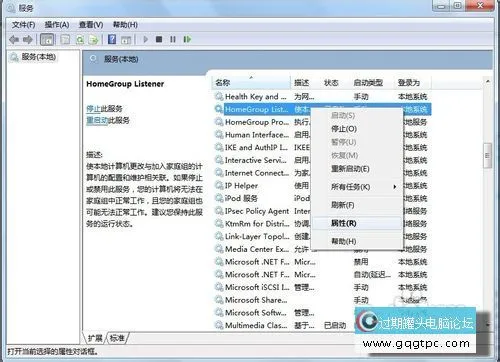
Task: Click the gear icon beside iPod 服务
Action: pos(219,198)
